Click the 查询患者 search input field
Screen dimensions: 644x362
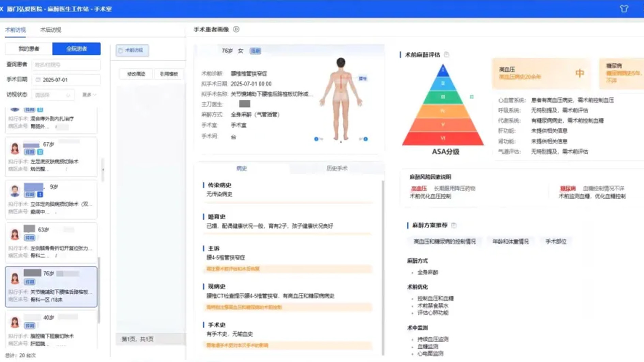tap(66, 65)
